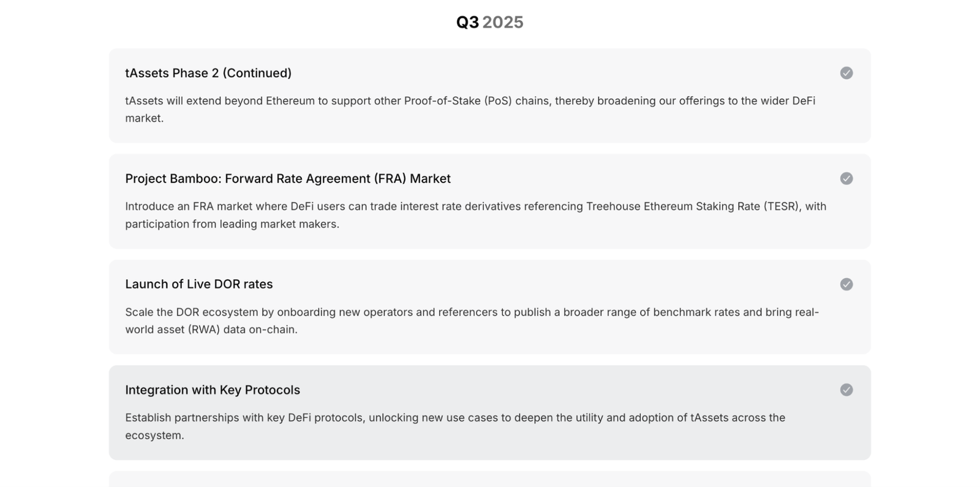980x487 pixels.
Task: Click the 2025 year text in the heading
Action: click(x=503, y=22)
